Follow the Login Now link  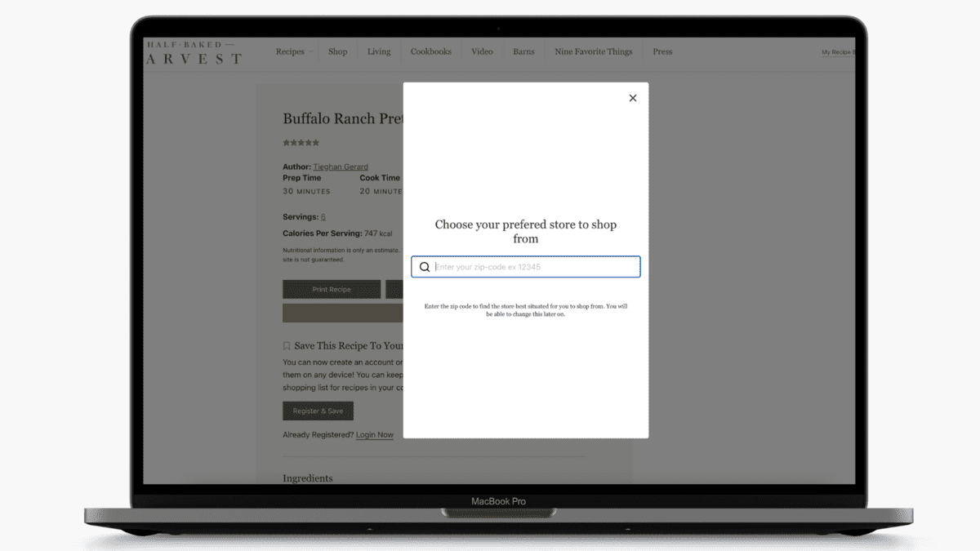pyautogui.click(x=374, y=435)
